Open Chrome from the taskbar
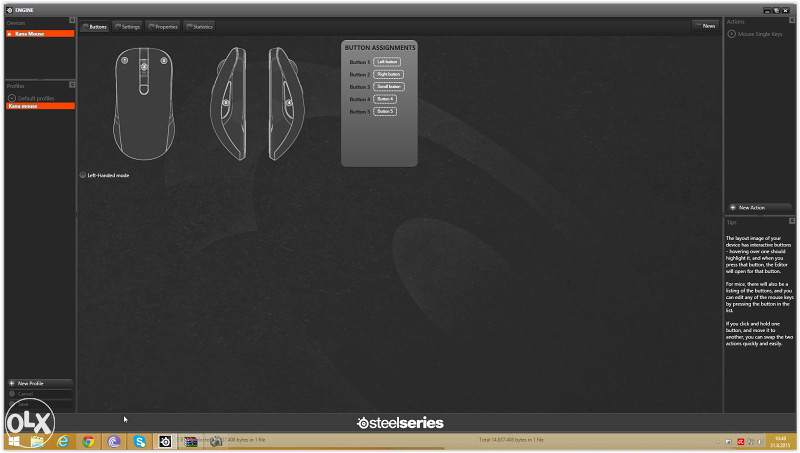The image size is (800, 453). point(88,441)
